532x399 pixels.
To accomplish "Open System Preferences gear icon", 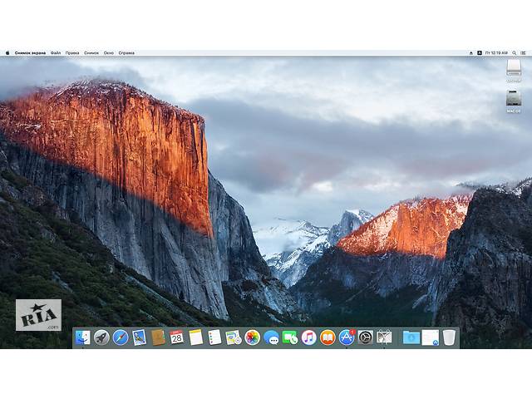I will (x=366, y=337).
